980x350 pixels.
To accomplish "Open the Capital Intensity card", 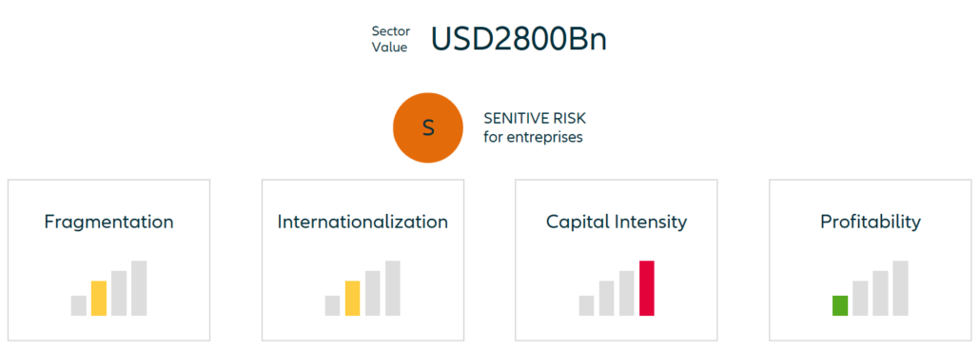I will click(x=617, y=260).
